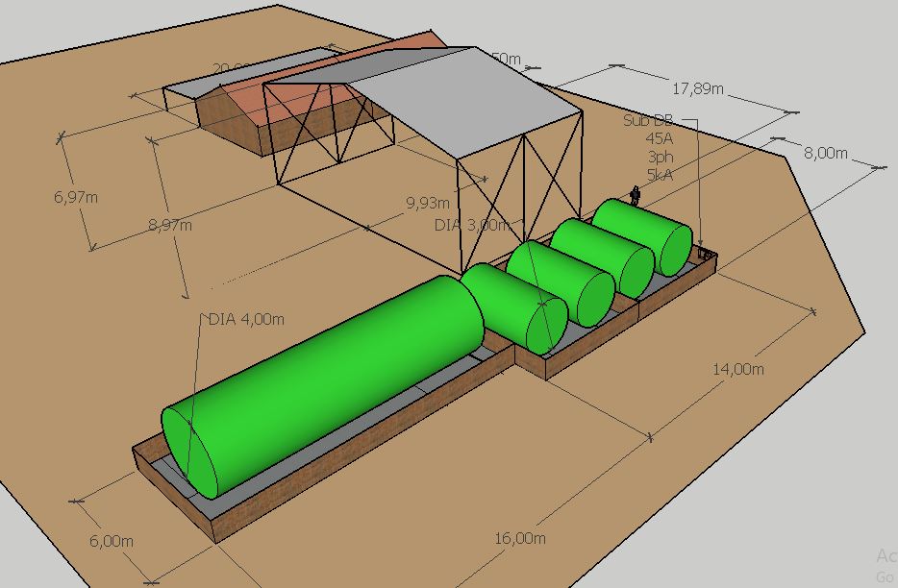Click the green tank adjoining the large tank

(x=514, y=306)
